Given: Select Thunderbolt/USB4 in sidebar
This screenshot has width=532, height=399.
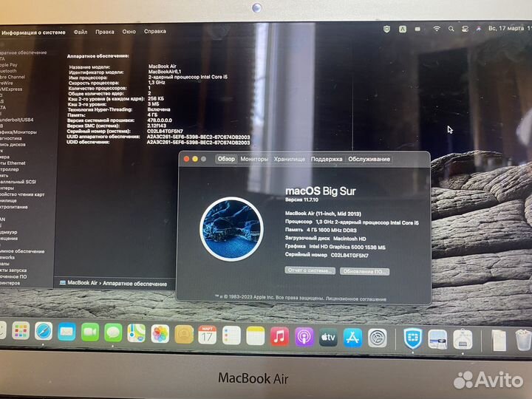Looking at the screenshot, I should click(x=16, y=120).
